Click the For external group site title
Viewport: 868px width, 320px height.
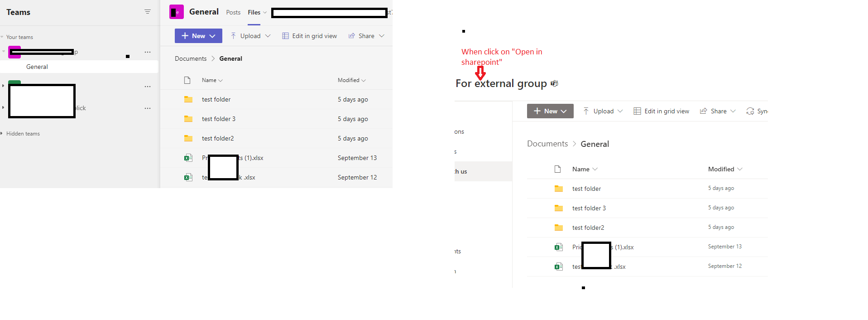pos(501,83)
